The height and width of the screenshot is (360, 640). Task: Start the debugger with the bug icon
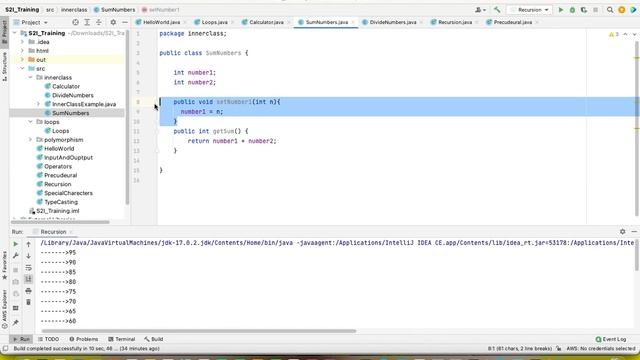click(572, 10)
